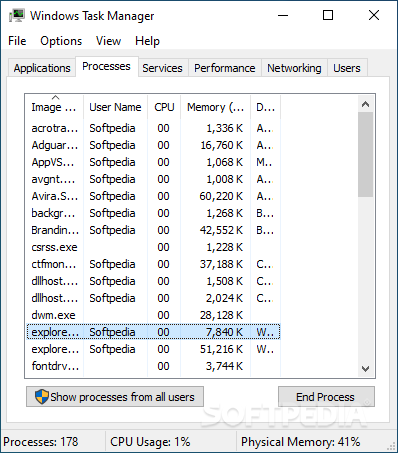Select the csrss.exe process
Image resolution: width=398 pixels, height=453 pixels.
tap(153, 247)
